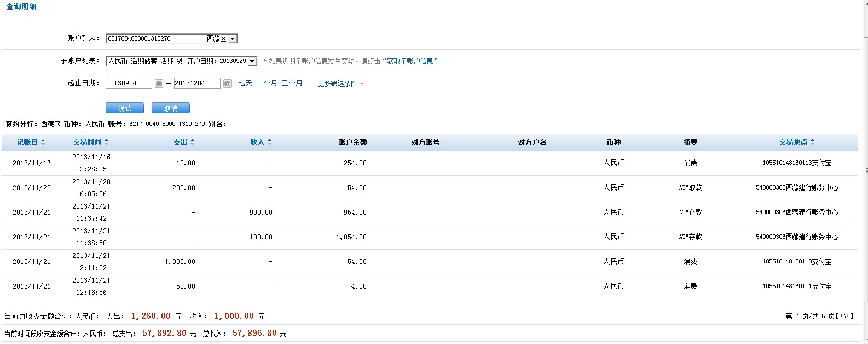Click the expense amount 10.00

pyautogui.click(x=186, y=163)
